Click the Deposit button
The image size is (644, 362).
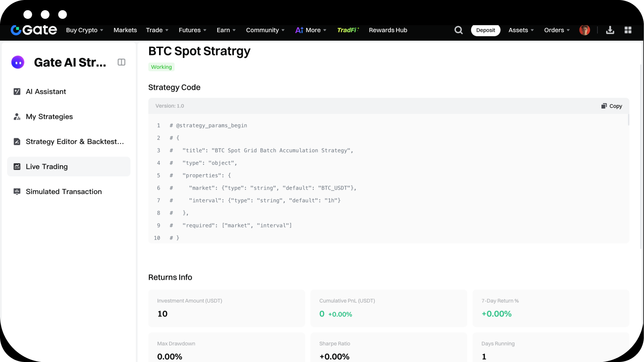[x=486, y=30]
